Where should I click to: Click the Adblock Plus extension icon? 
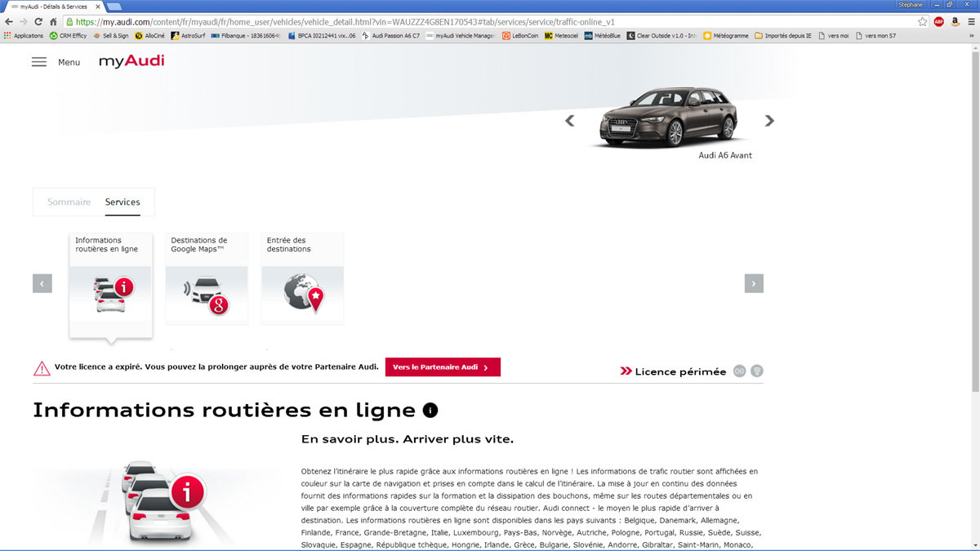[x=939, y=22]
